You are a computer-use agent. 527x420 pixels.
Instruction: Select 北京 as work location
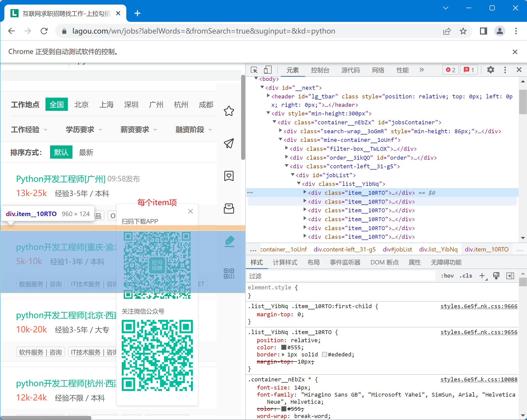81,104
